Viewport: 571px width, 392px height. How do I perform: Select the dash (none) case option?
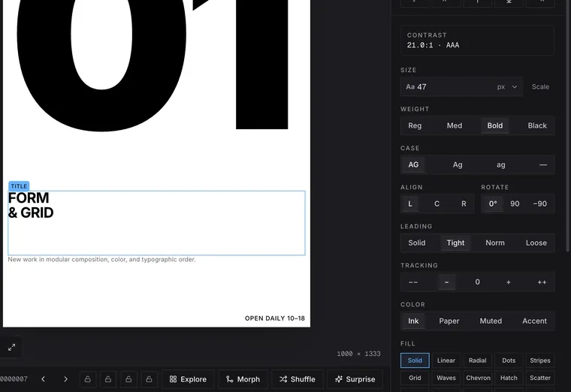coord(543,164)
